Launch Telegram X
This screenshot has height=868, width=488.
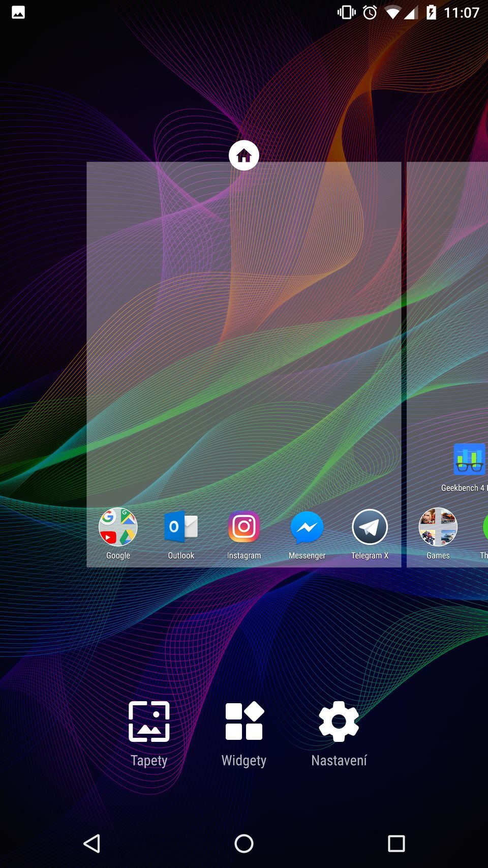tap(370, 527)
